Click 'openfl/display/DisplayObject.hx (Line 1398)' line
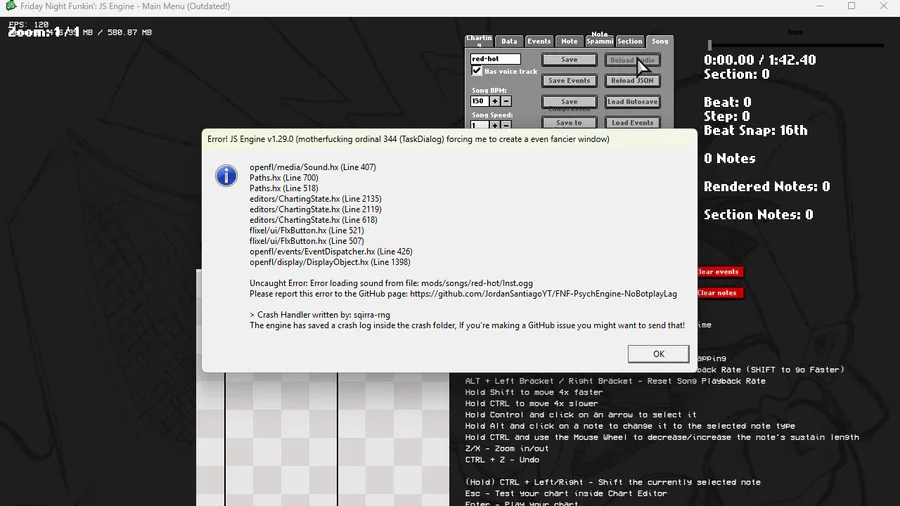The height and width of the screenshot is (506, 900). [x=329, y=262]
